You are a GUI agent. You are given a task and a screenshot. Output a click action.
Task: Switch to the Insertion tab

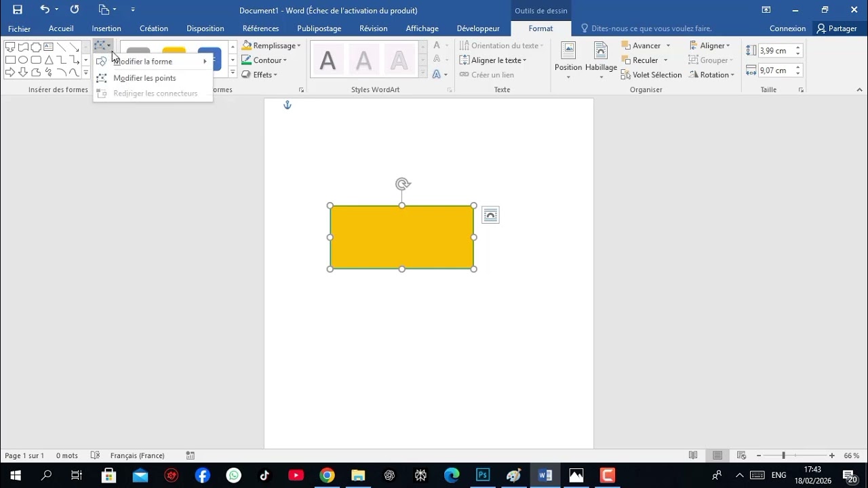click(x=106, y=28)
